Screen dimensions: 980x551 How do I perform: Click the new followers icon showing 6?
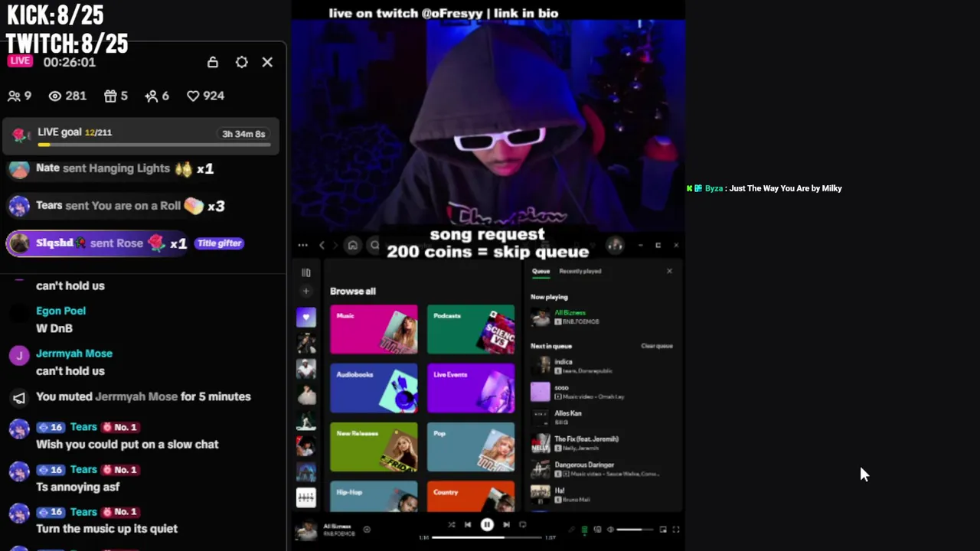pyautogui.click(x=152, y=96)
